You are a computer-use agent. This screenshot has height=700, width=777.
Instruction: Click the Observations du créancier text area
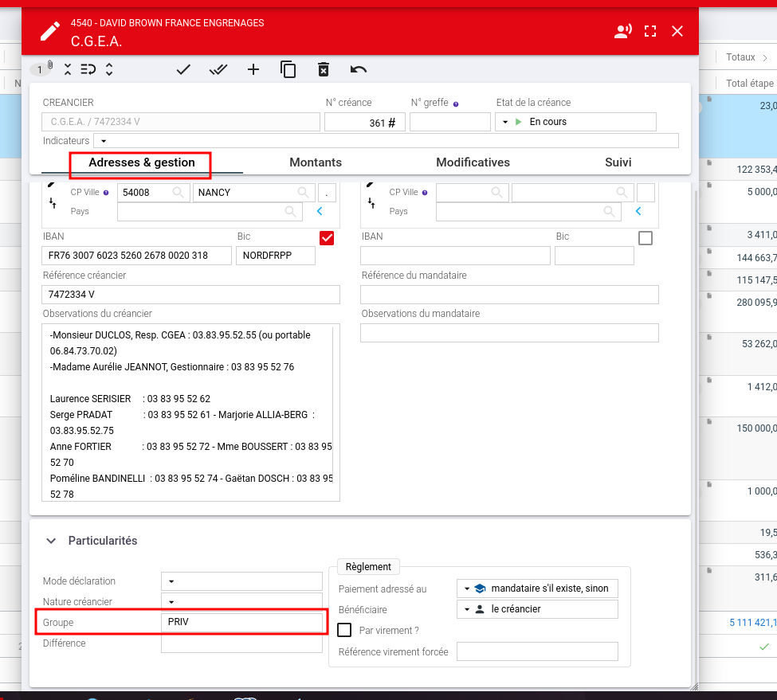190,413
